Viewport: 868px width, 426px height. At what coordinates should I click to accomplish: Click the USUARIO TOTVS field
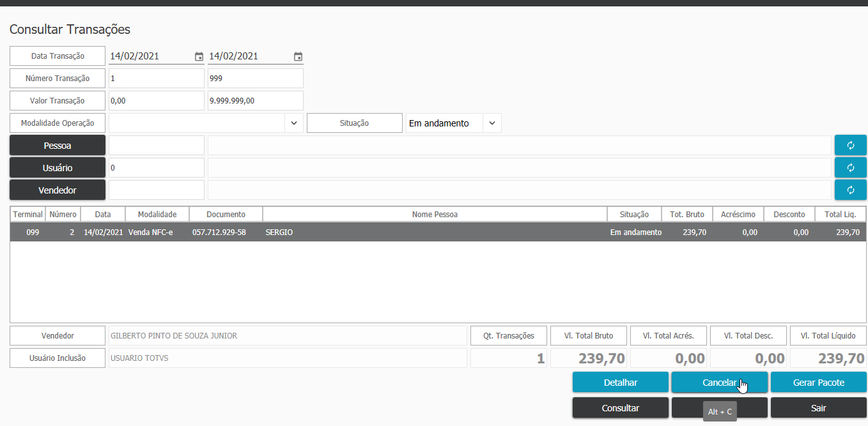288,358
